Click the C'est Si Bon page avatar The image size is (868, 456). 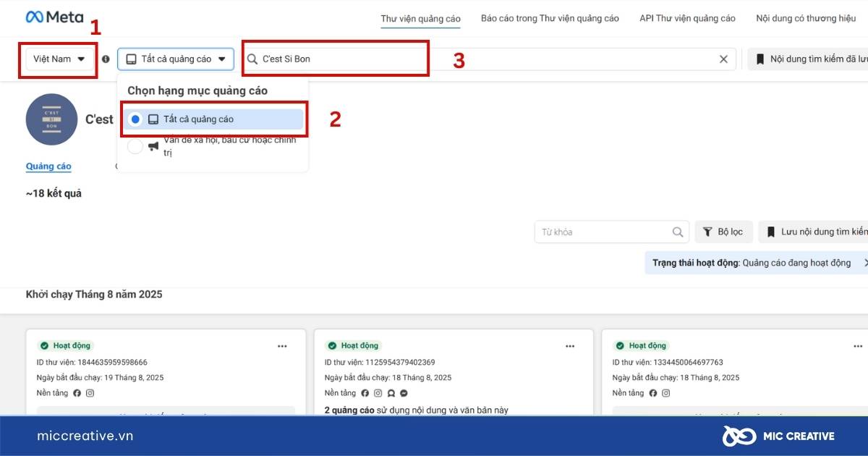pyautogui.click(x=51, y=119)
